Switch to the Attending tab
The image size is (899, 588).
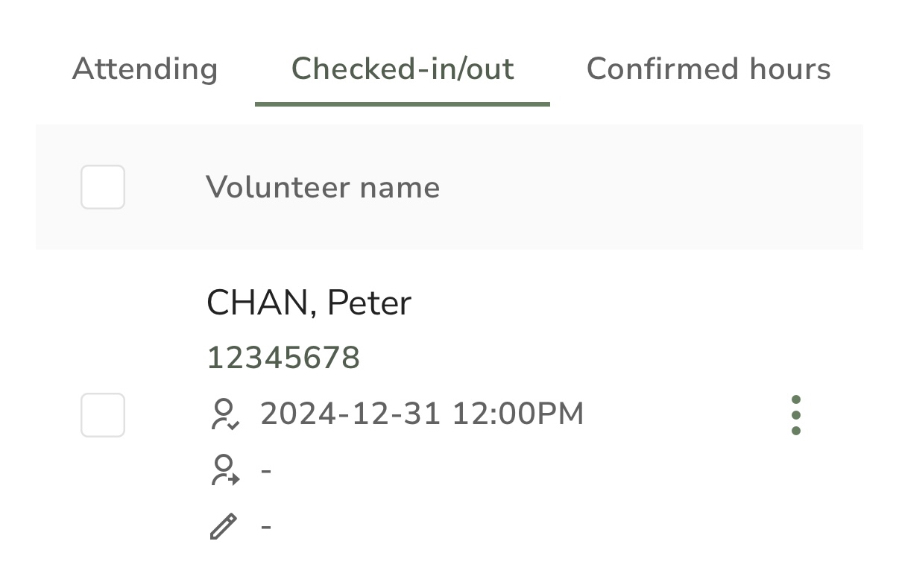[x=145, y=69]
